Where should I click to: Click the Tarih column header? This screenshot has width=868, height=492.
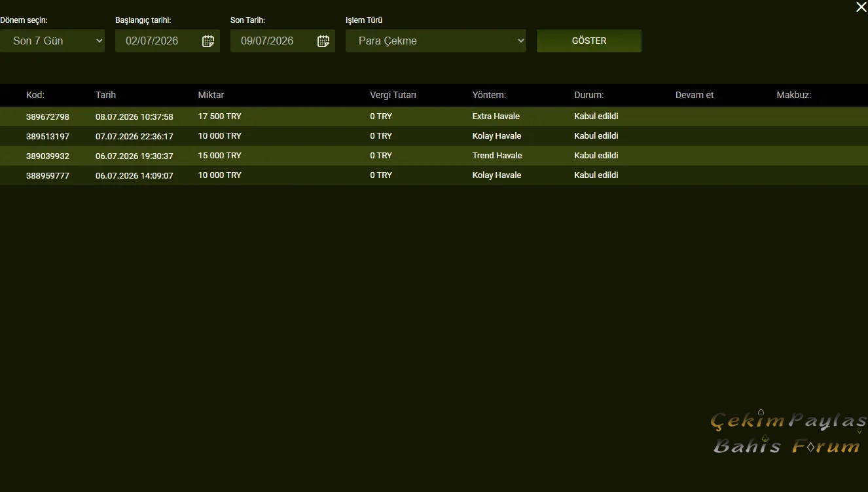(x=105, y=95)
